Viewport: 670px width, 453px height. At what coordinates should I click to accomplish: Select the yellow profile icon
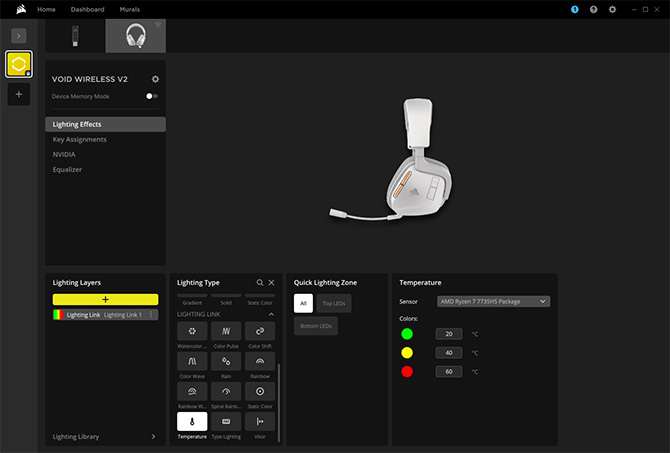click(x=19, y=64)
